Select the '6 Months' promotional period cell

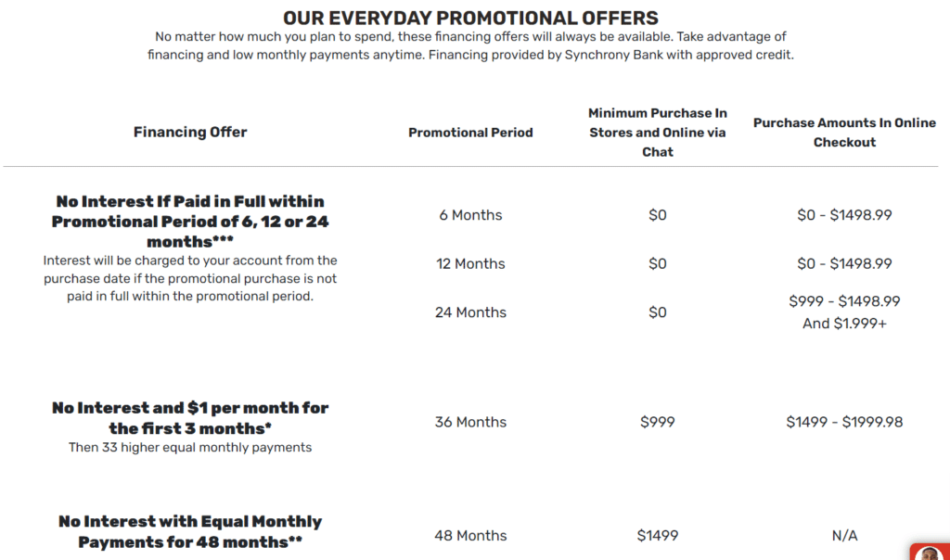coord(470,214)
